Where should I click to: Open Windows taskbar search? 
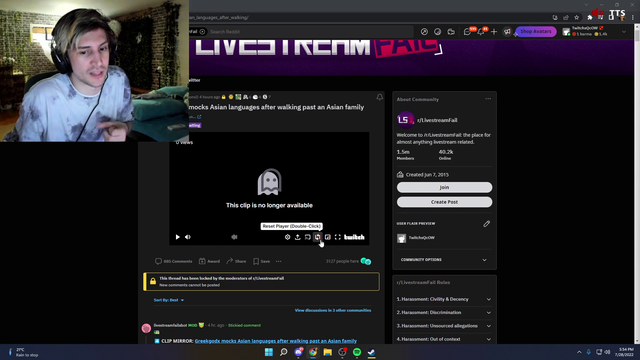coord(283,352)
